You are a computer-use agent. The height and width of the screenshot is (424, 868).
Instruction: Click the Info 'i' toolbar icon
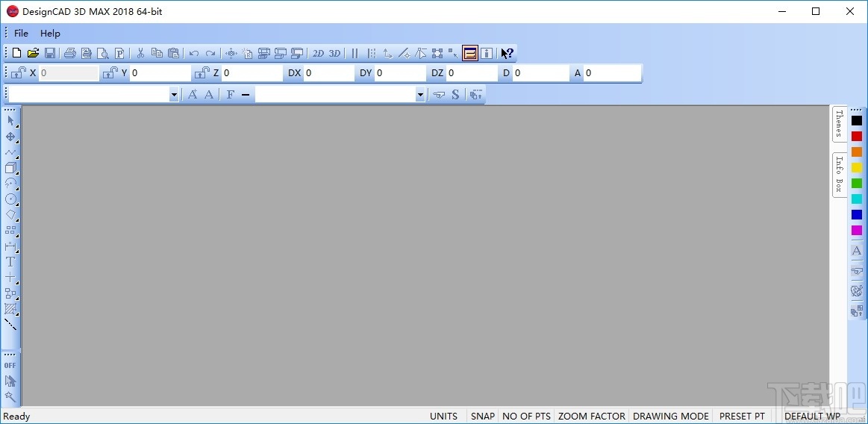[x=487, y=53]
